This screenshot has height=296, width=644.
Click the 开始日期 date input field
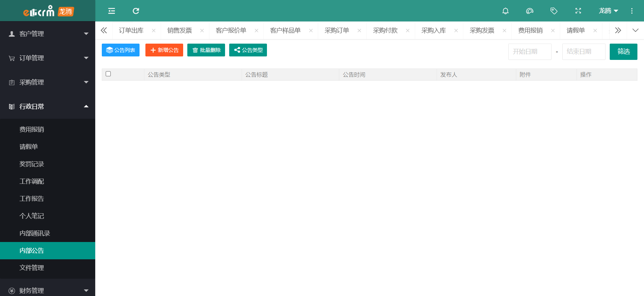point(529,52)
